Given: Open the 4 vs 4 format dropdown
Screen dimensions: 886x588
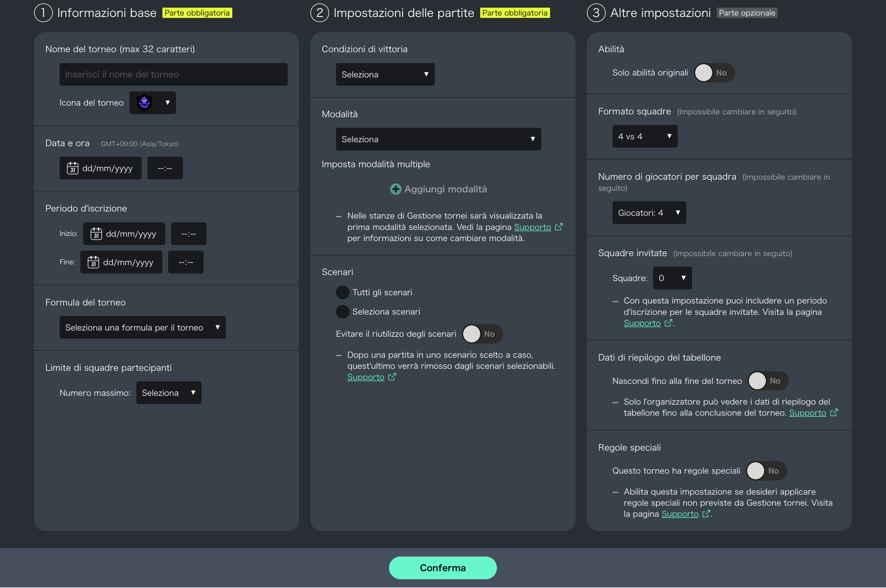Looking at the screenshot, I should 645,136.
